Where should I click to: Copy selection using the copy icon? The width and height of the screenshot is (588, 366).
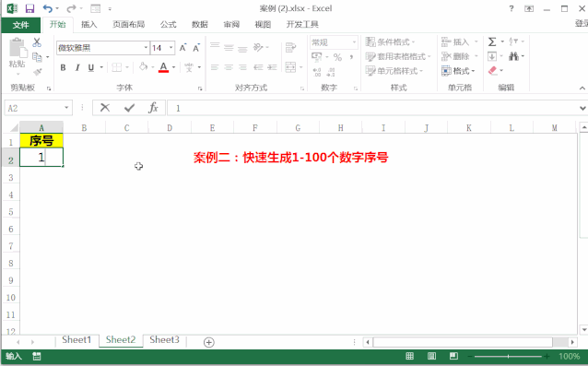[37, 57]
